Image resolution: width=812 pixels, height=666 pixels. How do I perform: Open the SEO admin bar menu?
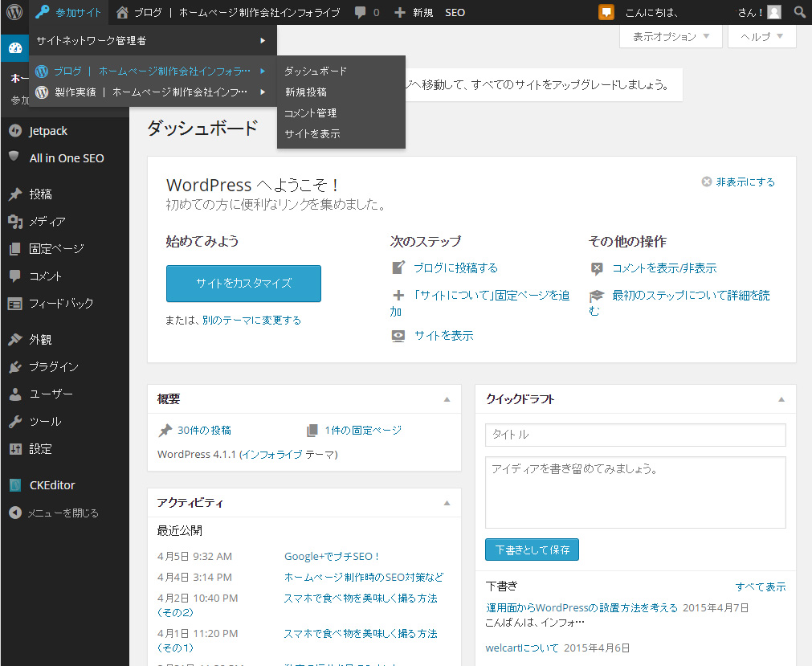[x=455, y=12]
